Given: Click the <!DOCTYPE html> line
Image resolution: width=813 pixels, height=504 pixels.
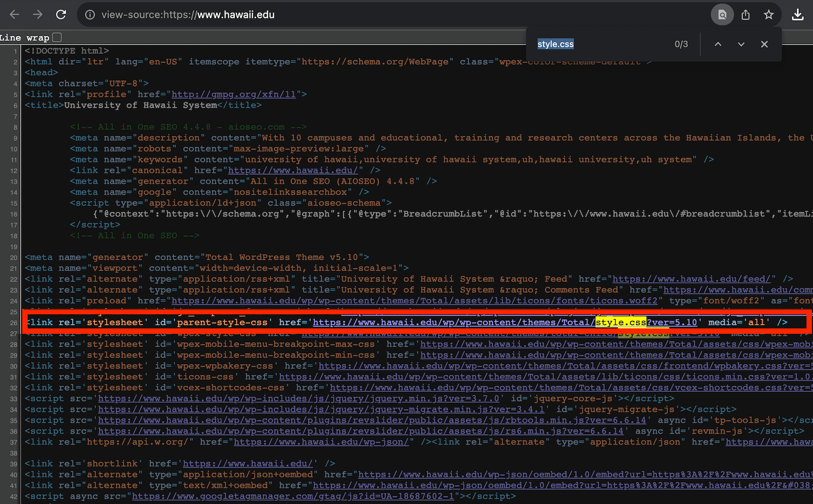Looking at the screenshot, I should pos(67,51).
